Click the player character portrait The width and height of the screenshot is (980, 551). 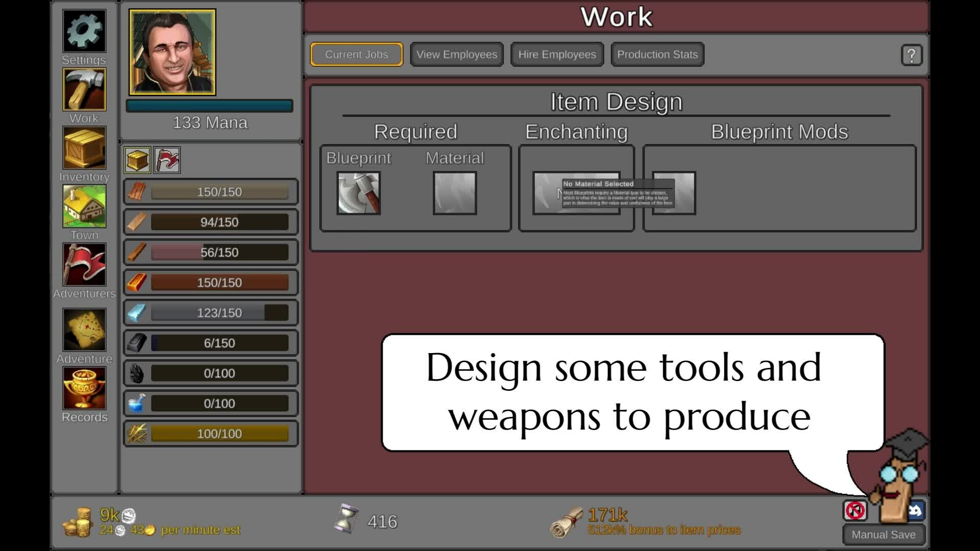click(173, 52)
